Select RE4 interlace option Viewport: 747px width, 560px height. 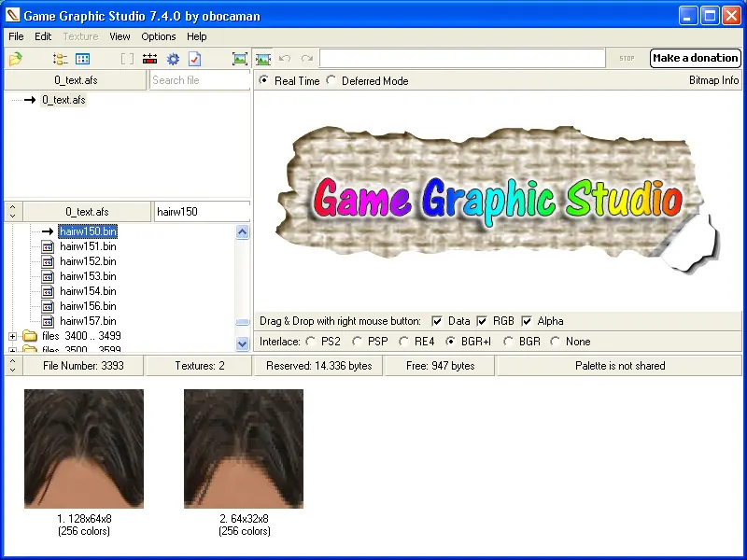tap(403, 342)
